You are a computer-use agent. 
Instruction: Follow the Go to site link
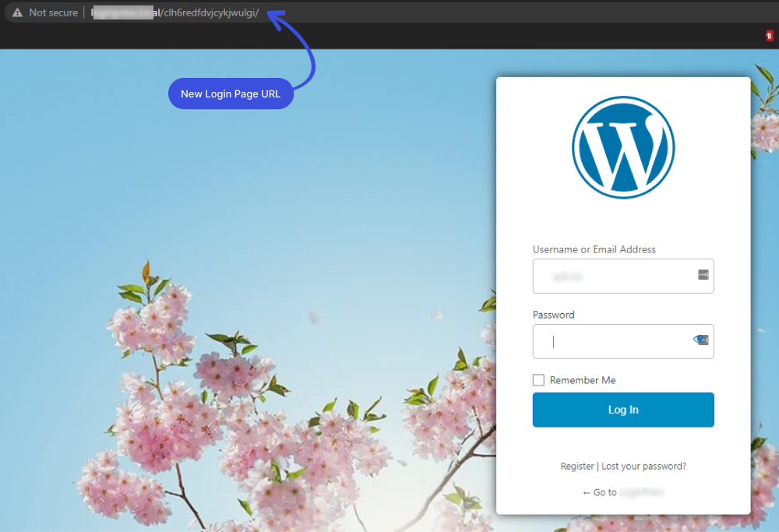[623, 492]
